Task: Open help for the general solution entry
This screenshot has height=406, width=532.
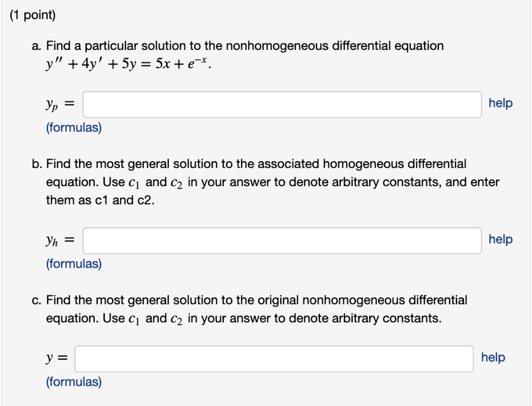Action: point(492,357)
